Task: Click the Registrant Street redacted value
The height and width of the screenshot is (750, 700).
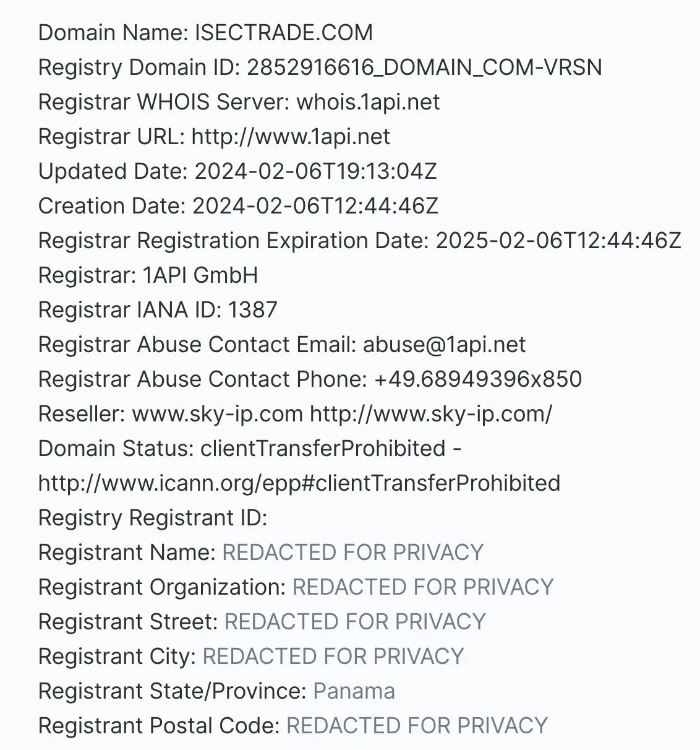Action: tap(355, 622)
